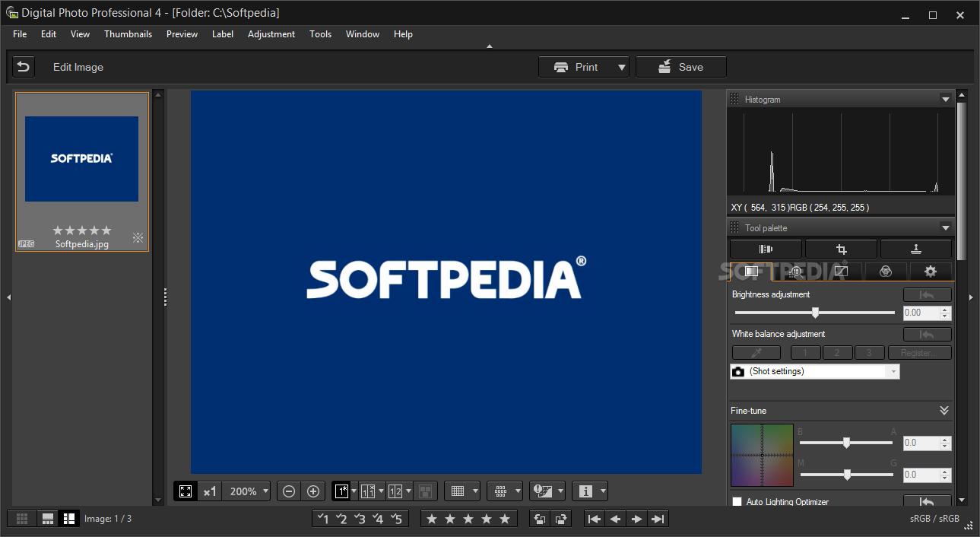Open the crop tool in Tool palette
The width and height of the screenshot is (980, 537).
point(841,249)
